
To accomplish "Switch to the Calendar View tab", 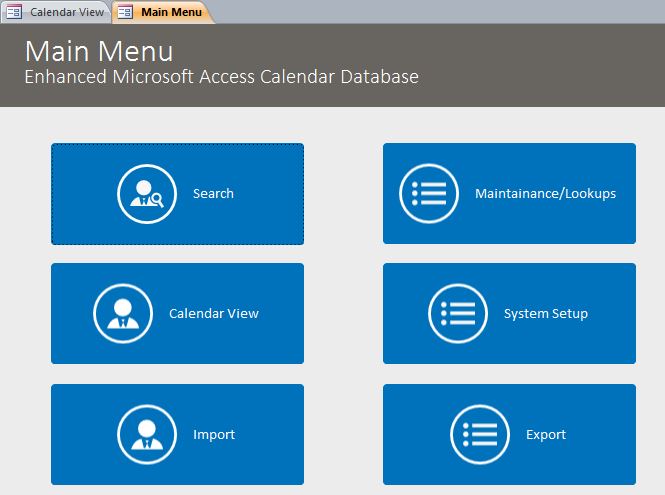I will 56,12.
